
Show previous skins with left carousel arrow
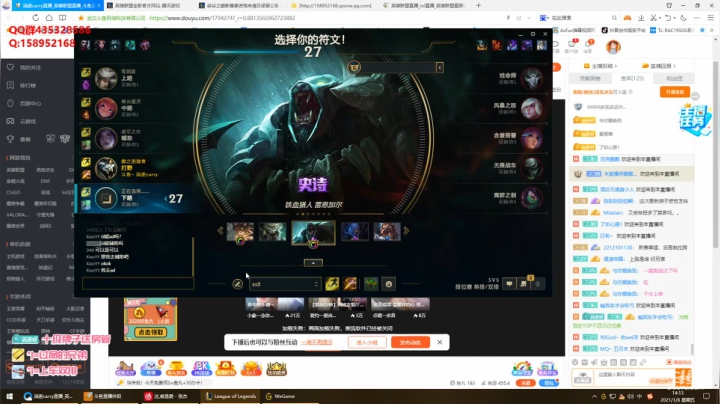pyautogui.click(x=220, y=231)
